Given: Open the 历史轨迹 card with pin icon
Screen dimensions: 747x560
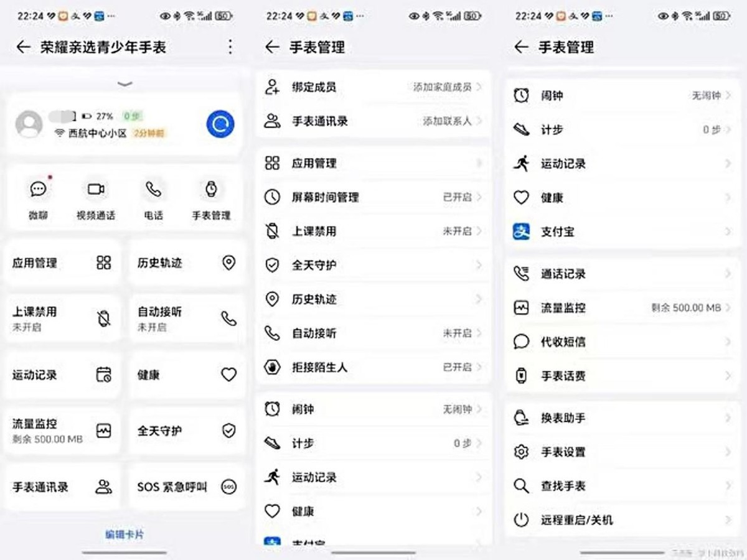Looking at the screenshot, I should point(187,263).
